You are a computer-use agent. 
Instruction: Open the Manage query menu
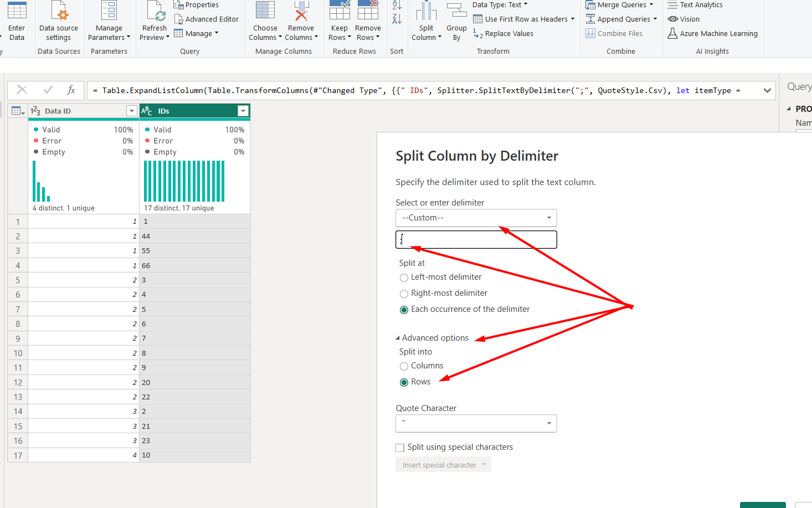pyautogui.click(x=196, y=33)
